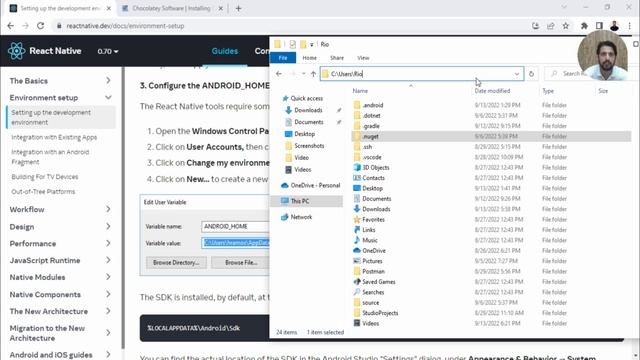Click Explorer back navigation arrow
This screenshot has height=360, width=640.
279,74
